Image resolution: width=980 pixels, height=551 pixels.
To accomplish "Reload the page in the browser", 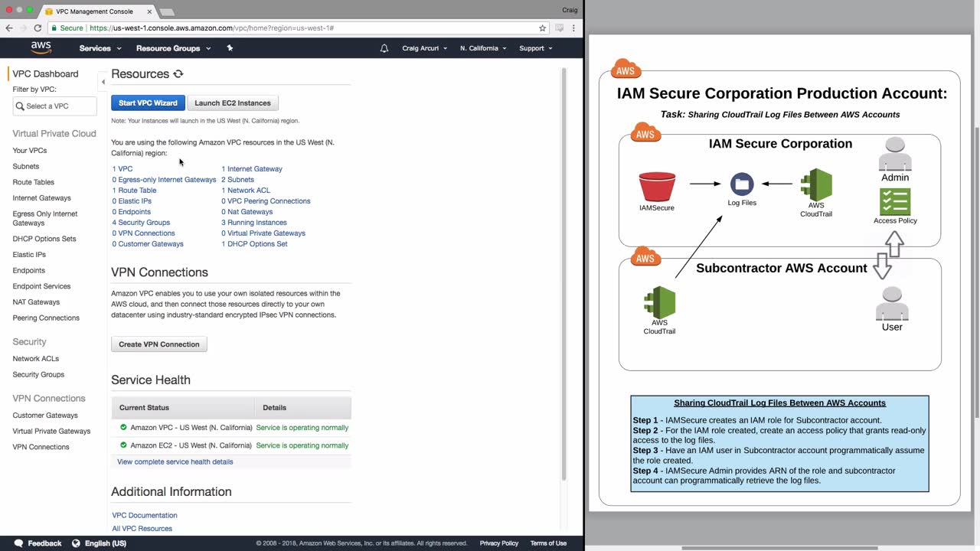I will [x=38, y=28].
